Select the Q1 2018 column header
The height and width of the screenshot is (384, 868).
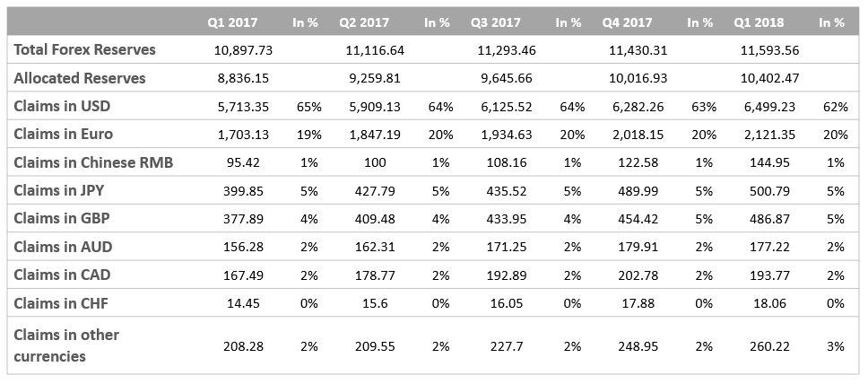759,22
